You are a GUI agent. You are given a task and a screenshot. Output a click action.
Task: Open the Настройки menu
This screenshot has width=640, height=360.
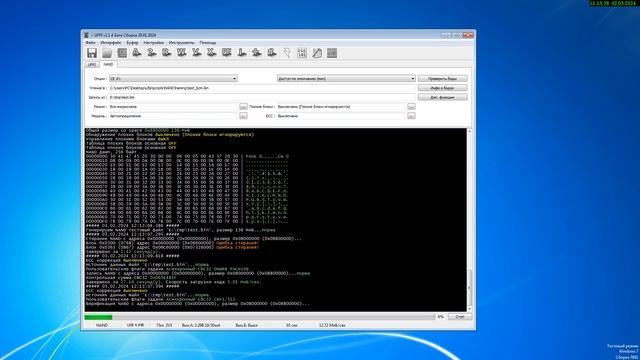pos(153,42)
